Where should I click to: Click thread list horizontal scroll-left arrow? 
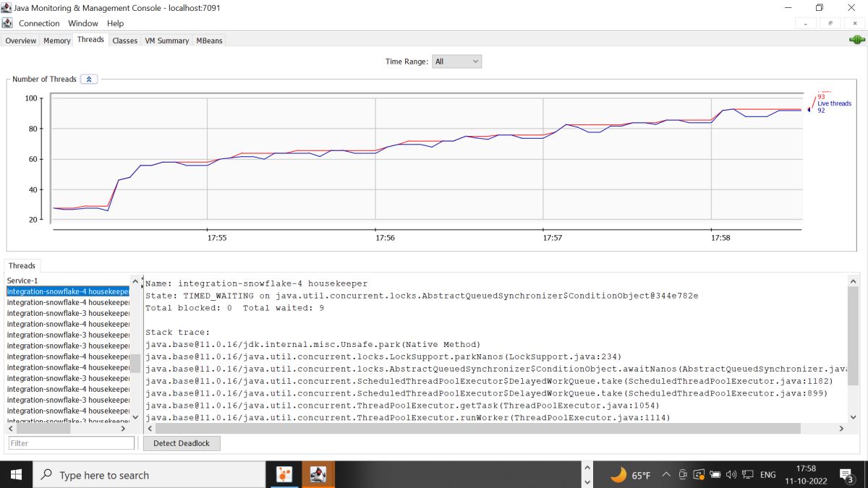11,429
